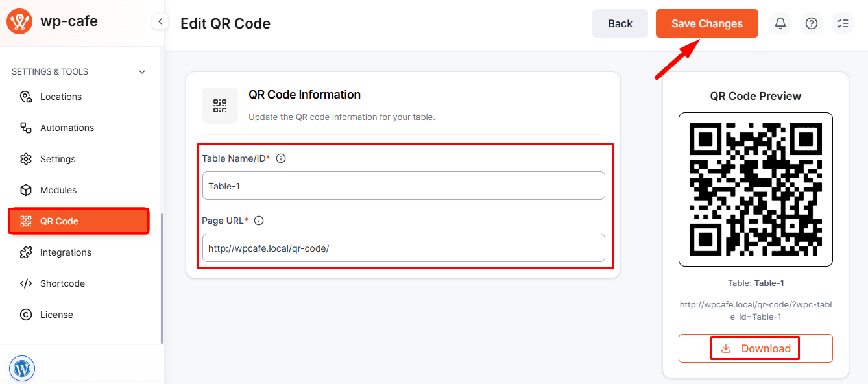Click the WordPress logo icon
The height and width of the screenshot is (384, 868).
click(22, 368)
